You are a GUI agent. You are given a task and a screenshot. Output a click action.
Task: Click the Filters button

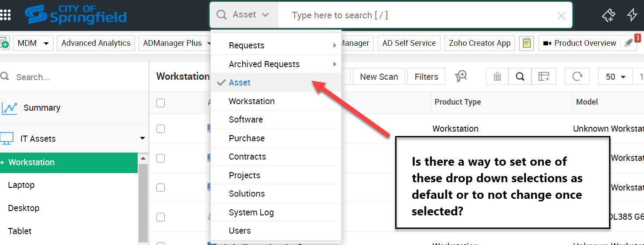(x=426, y=77)
